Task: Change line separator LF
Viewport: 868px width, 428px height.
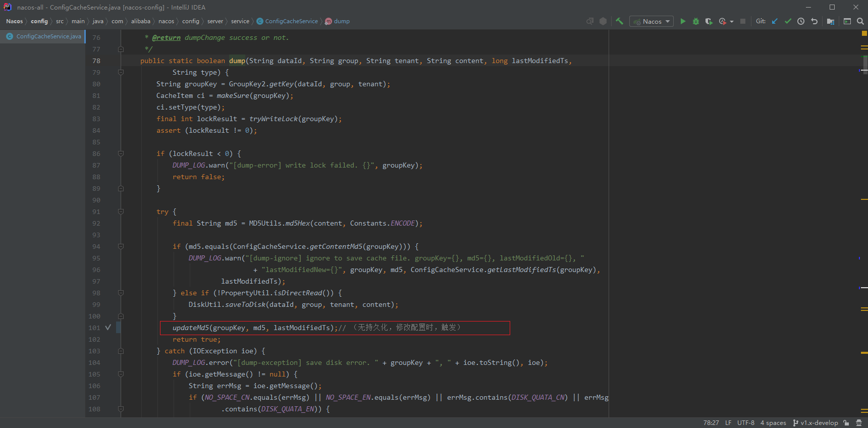Action: point(728,423)
